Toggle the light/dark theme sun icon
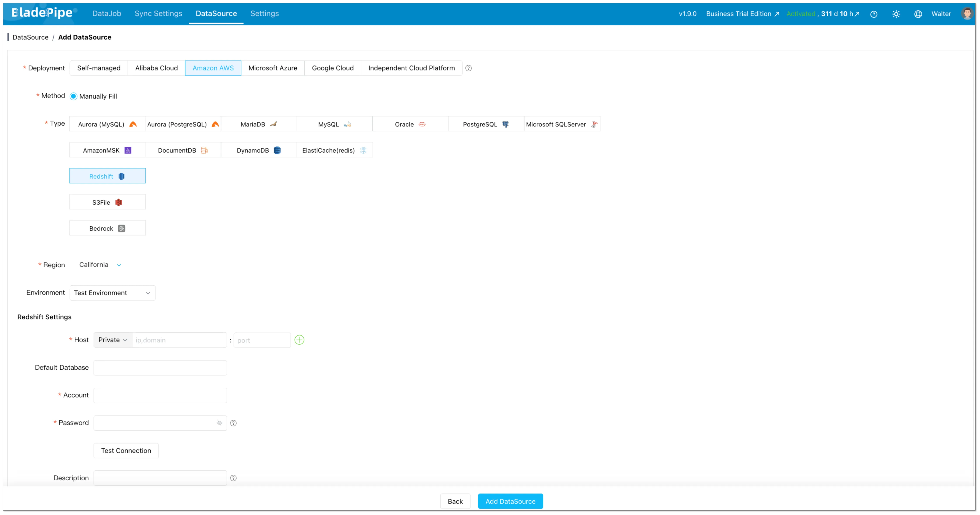The image size is (980, 515). 896,14
